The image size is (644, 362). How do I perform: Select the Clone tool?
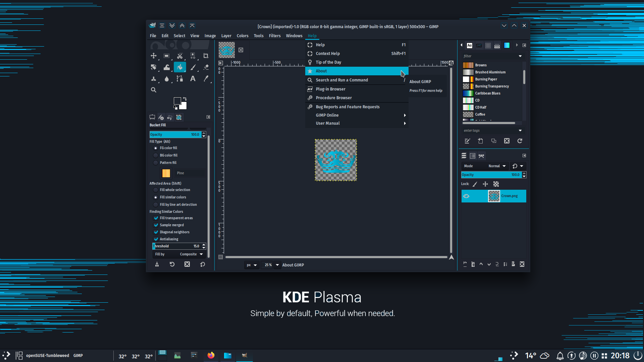154,78
